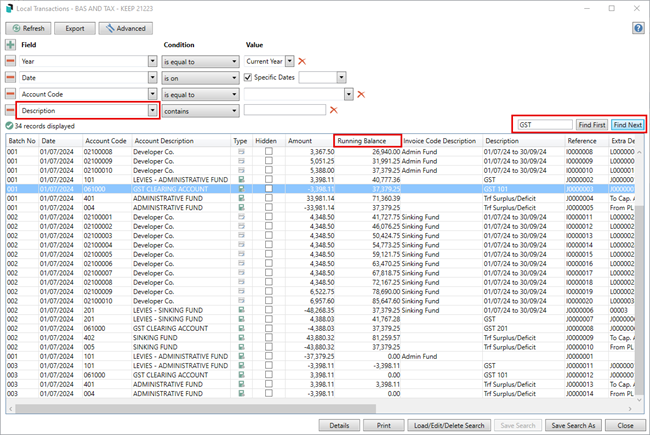Tick Hidden checkbox for reference J0000001

pos(269,356)
